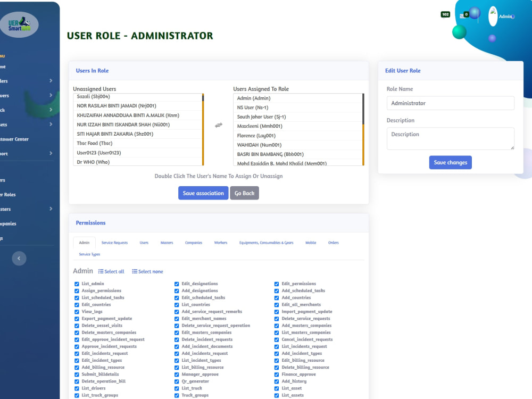Switch to the Mobile tab
The height and width of the screenshot is (399, 532).
click(311, 243)
